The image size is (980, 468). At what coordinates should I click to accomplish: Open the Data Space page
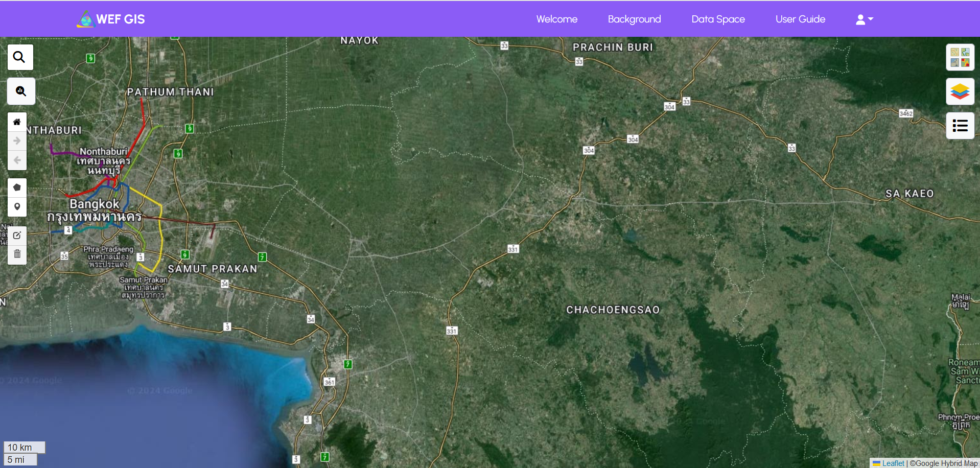point(718,19)
